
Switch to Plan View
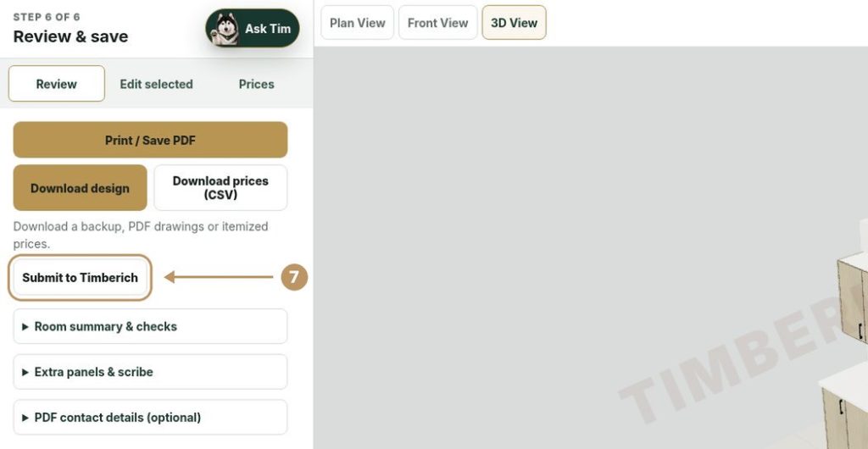pyautogui.click(x=357, y=23)
